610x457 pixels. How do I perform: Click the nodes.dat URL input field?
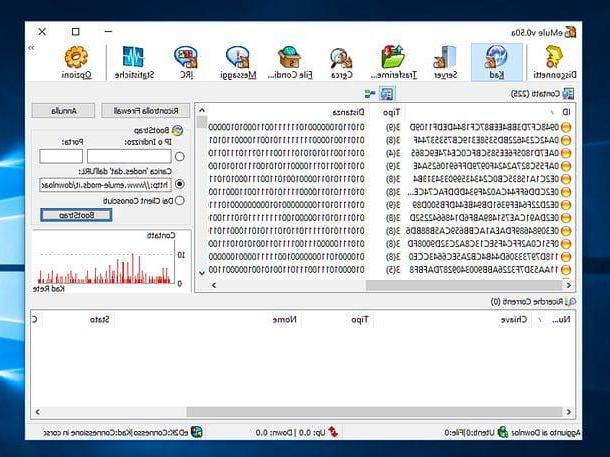(x=105, y=184)
